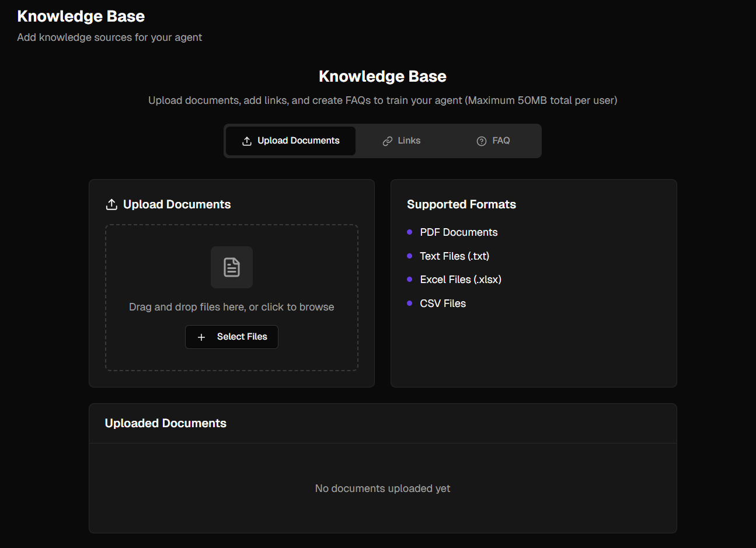756x548 pixels.
Task: Click the Uploaded Documents panel header
Action: click(165, 423)
